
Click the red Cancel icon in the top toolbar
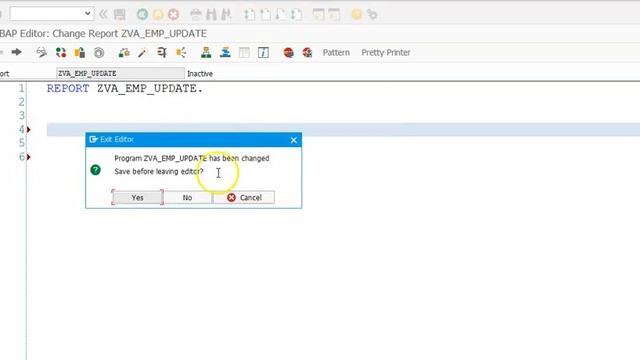tap(173, 15)
